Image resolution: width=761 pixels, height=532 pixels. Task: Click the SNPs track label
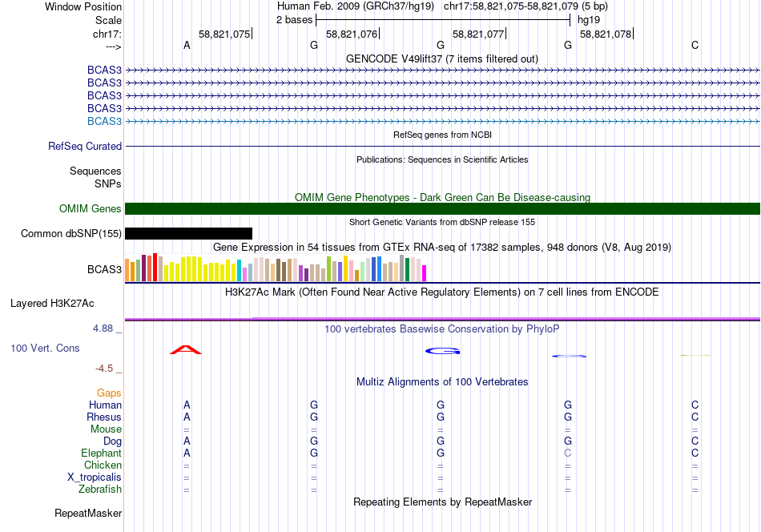108,184
